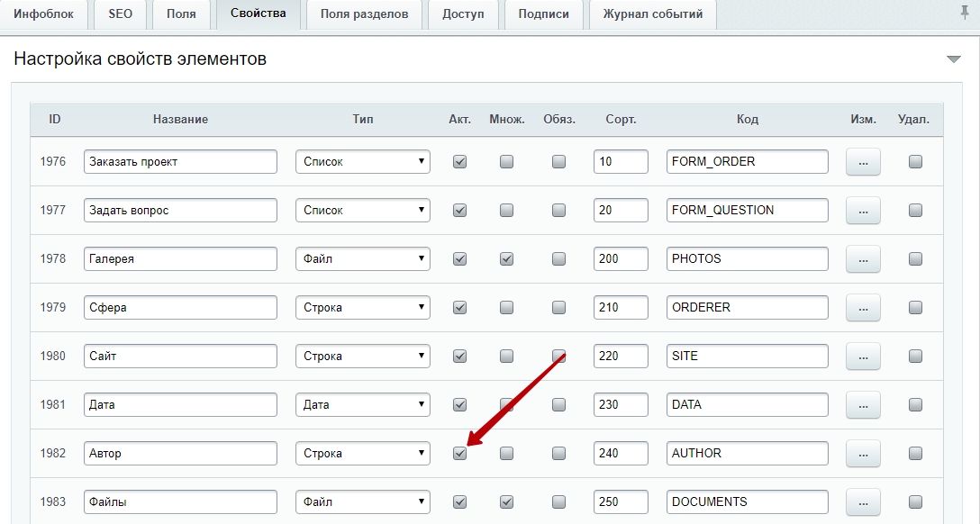The image size is (980, 524).
Task: Enable multiple checkbox for Автор
Action: [x=507, y=454]
